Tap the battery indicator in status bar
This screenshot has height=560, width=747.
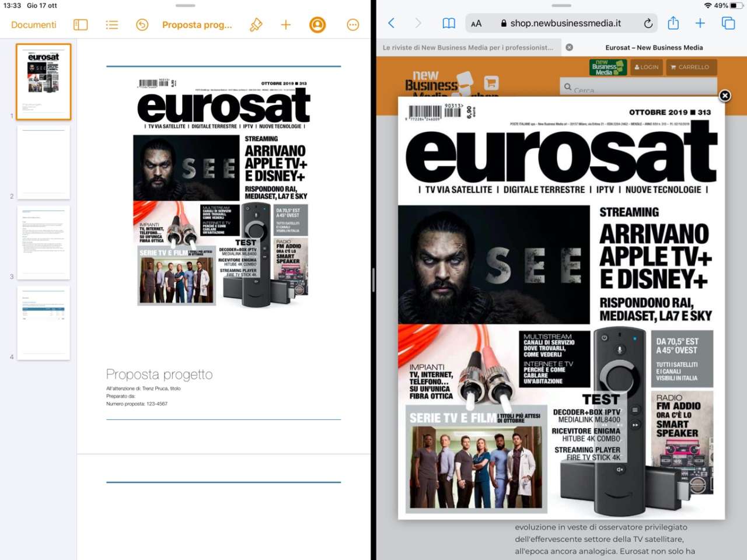(x=735, y=5)
